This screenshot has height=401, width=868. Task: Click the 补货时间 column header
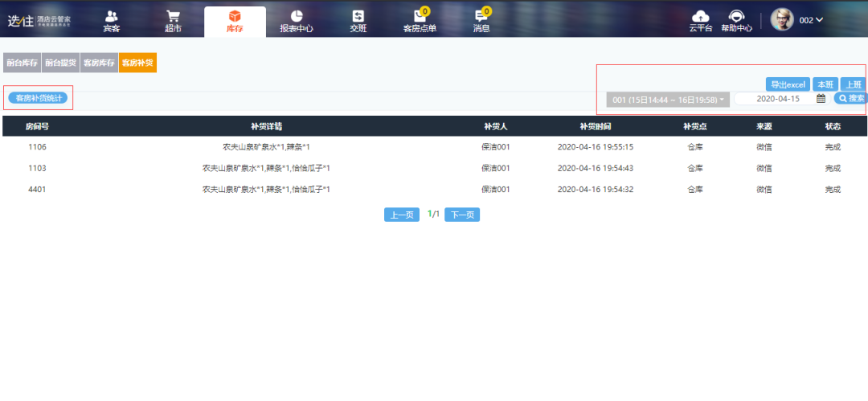pyautogui.click(x=595, y=126)
